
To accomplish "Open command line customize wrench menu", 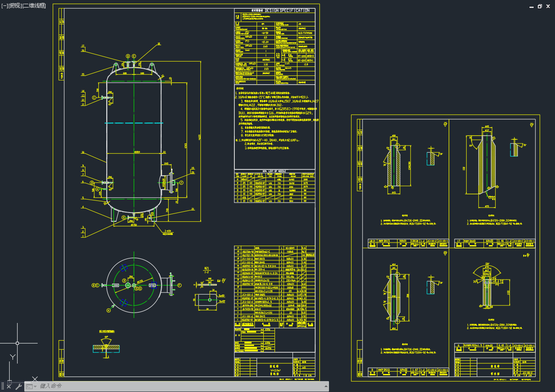I will 18,387.
